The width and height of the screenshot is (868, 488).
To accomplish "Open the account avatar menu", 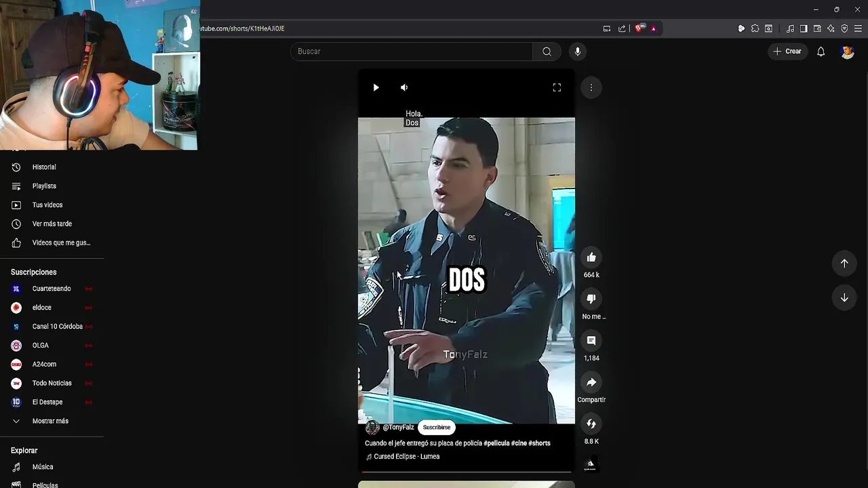I will pos(847,52).
